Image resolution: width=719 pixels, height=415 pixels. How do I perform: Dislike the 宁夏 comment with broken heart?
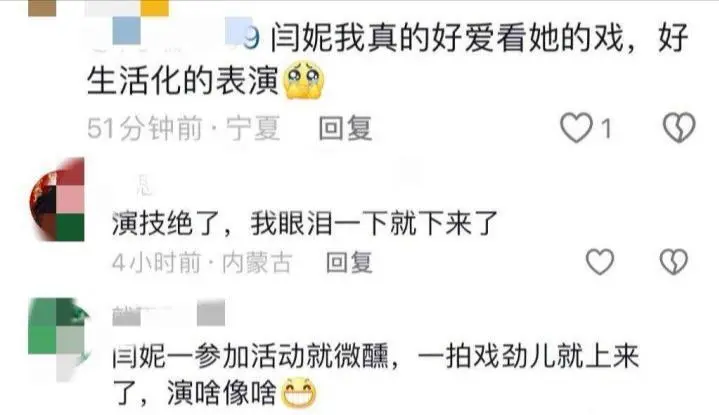tap(679, 127)
